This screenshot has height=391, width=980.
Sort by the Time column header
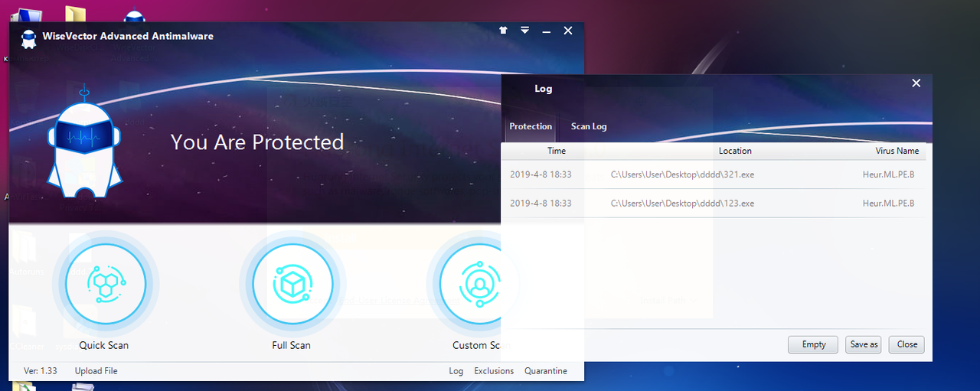tap(557, 151)
